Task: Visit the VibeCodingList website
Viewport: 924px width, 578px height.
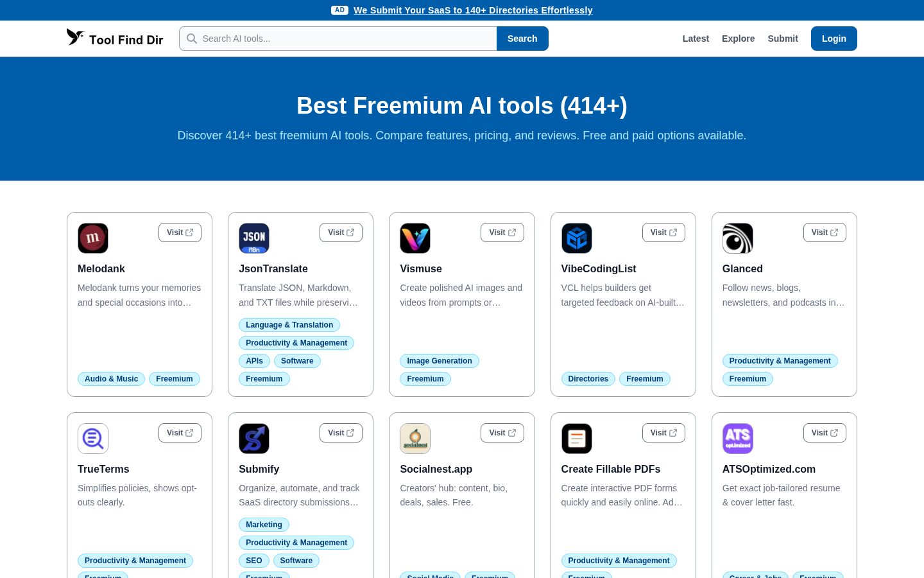Action: pos(663,232)
